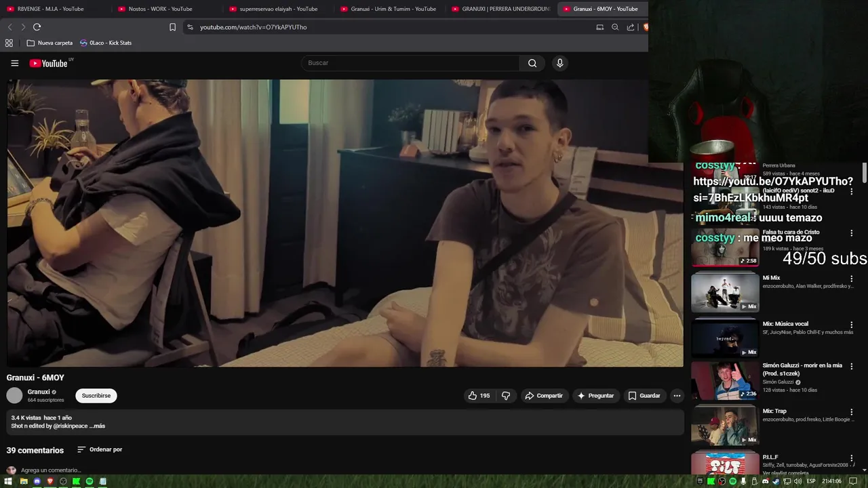Screen dimensions: 868x488
Task: Go back with browser back arrow
Action: point(9,27)
